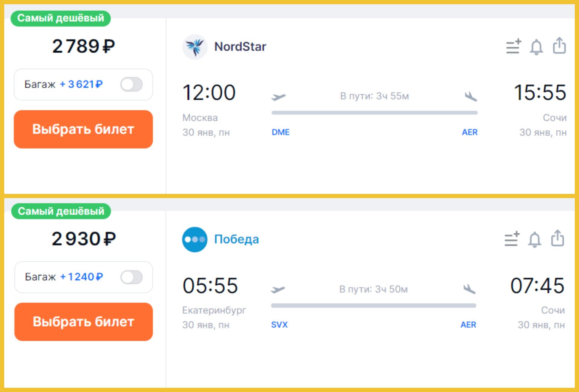The image size is (579, 392).
Task: Click the NordStar airline logo
Action: click(195, 47)
